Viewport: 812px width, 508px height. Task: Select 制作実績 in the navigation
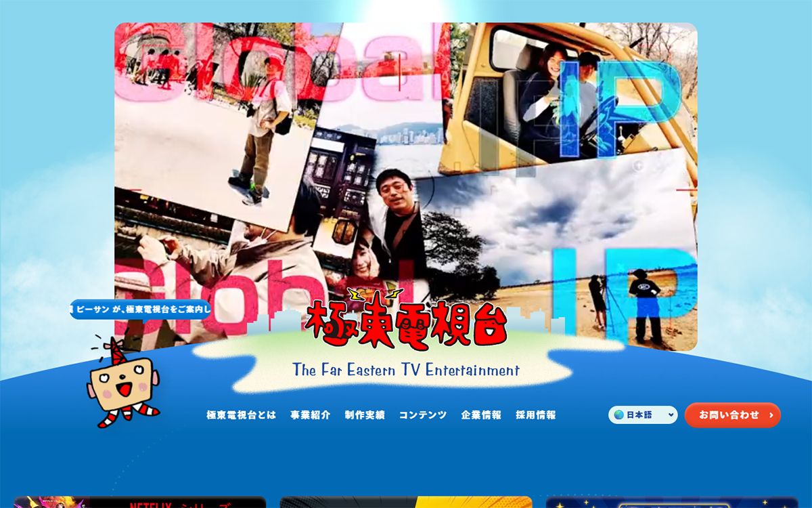click(x=365, y=415)
